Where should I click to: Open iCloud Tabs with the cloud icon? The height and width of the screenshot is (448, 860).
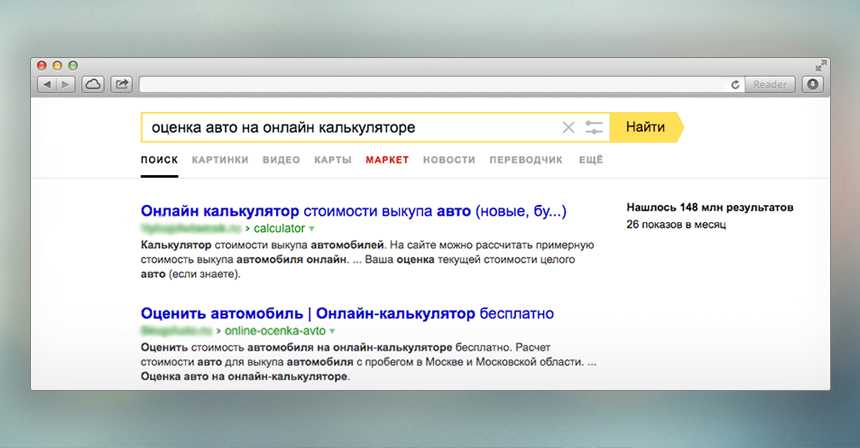coord(92,85)
